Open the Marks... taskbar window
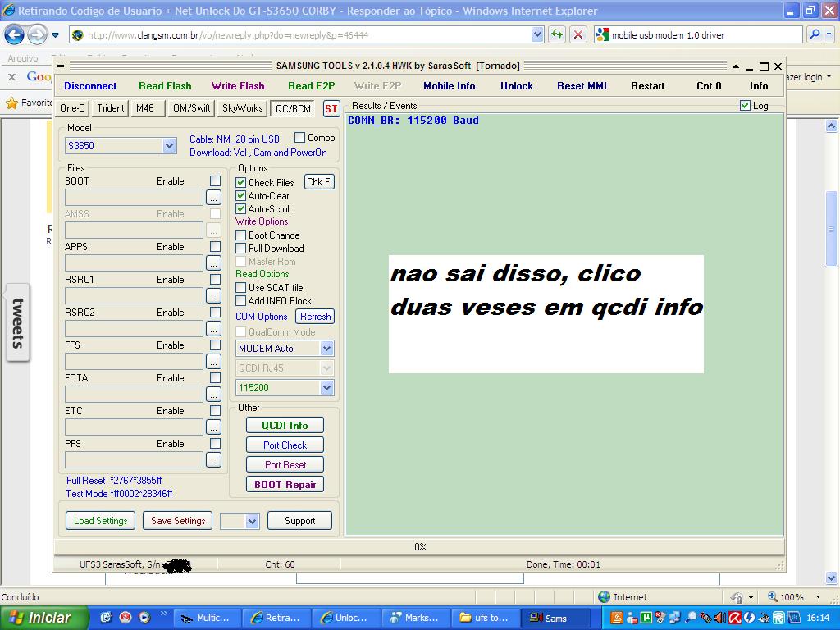The image size is (840, 630). coord(415,618)
